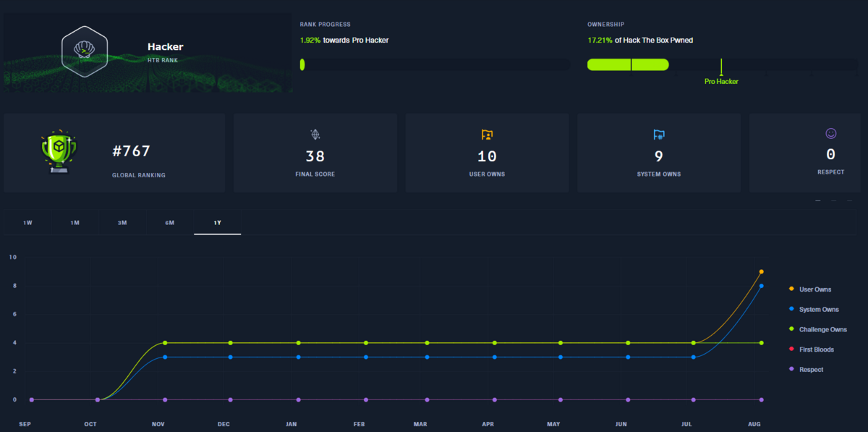This screenshot has height=432, width=868.
Task: Click the System Owns flag icon
Action: point(658,134)
